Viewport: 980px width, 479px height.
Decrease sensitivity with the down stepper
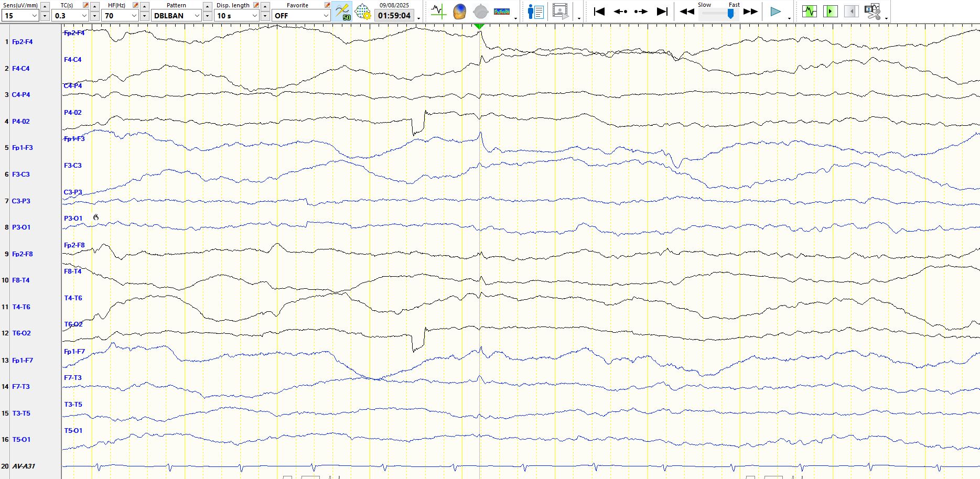click(x=45, y=16)
